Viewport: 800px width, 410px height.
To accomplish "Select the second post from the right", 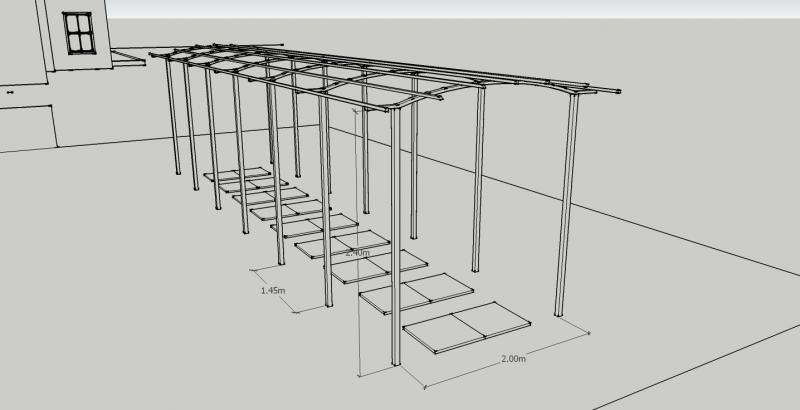I will (x=479, y=180).
